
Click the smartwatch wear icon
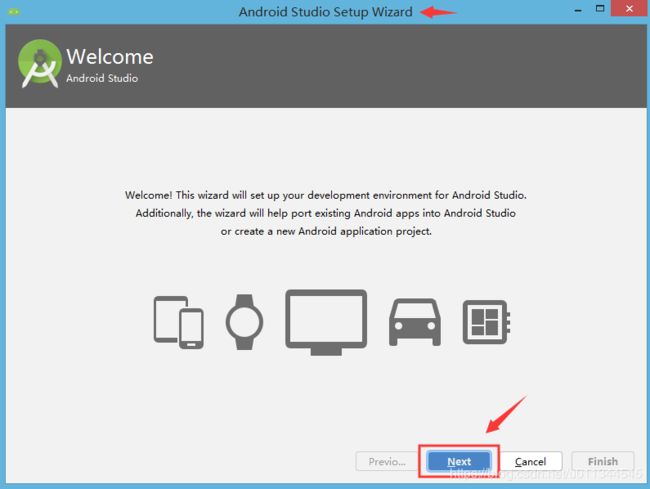244,322
